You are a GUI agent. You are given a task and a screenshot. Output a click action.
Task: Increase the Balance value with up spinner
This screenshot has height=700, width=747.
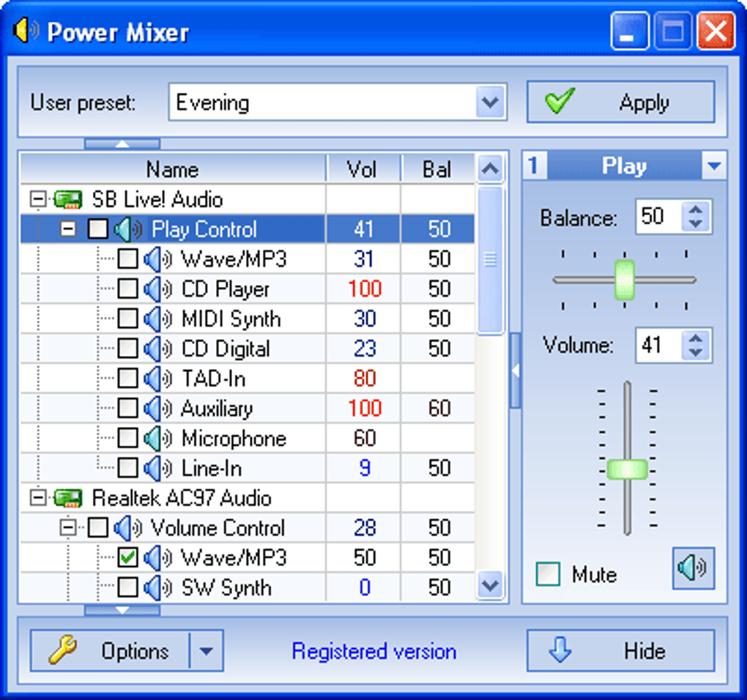pos(696,209)
